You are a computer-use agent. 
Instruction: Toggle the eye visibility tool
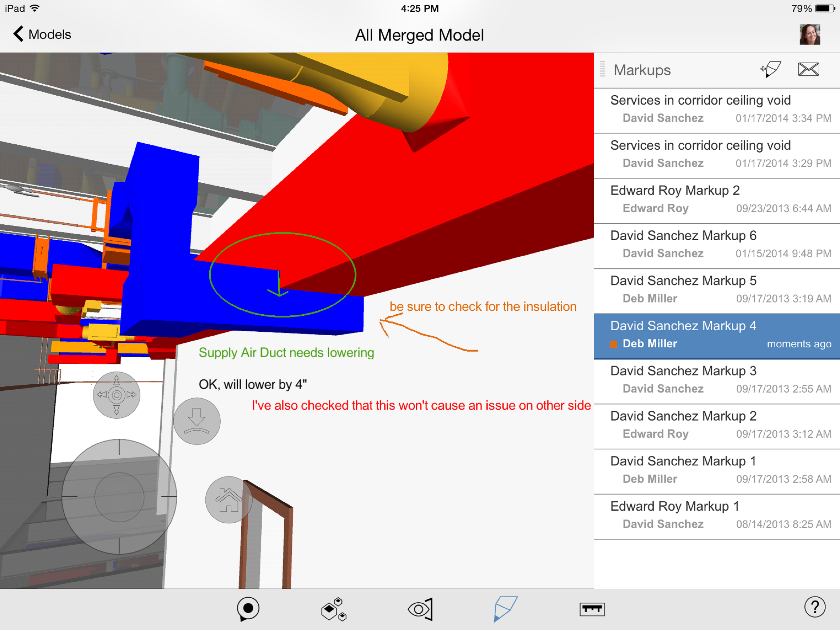(420, 609)
